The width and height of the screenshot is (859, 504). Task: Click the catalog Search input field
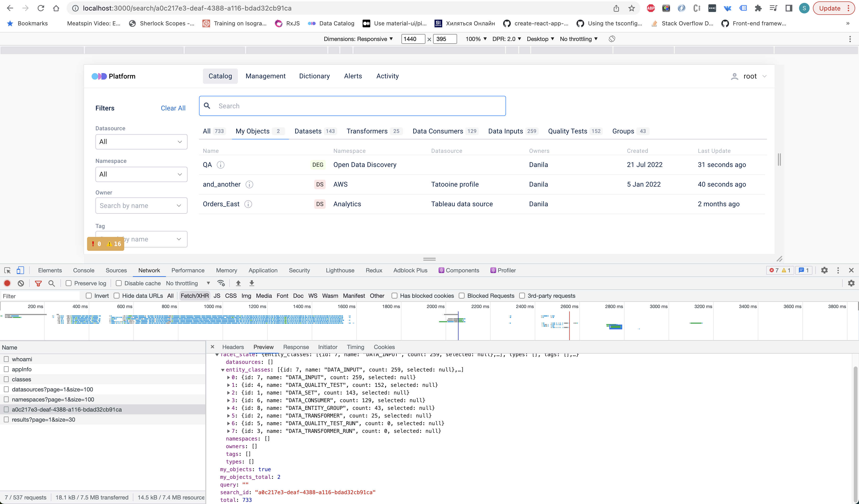358,106
